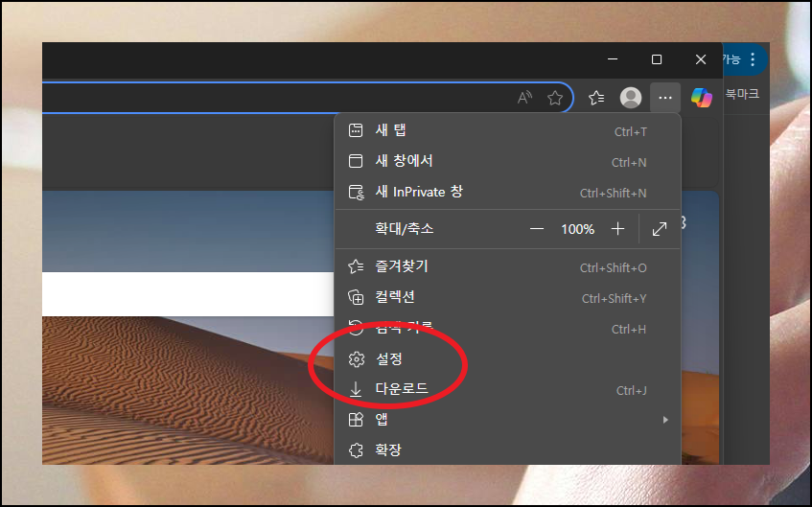Open the background Chrome window's three-dot menu

(x=753, y=59)
